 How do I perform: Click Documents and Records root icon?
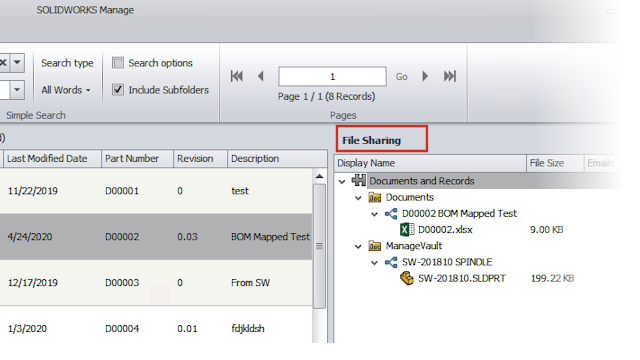[x=358, y=180]
